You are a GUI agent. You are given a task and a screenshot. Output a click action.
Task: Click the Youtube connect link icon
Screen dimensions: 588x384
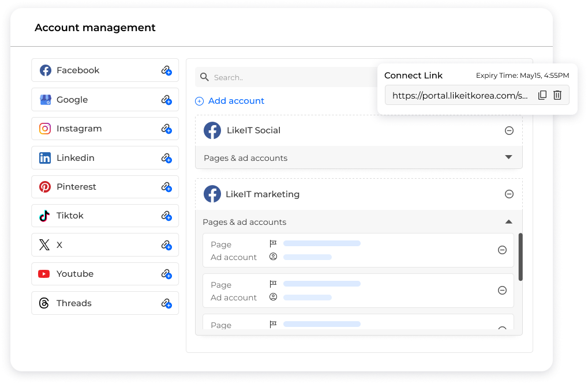pos(167,274)
